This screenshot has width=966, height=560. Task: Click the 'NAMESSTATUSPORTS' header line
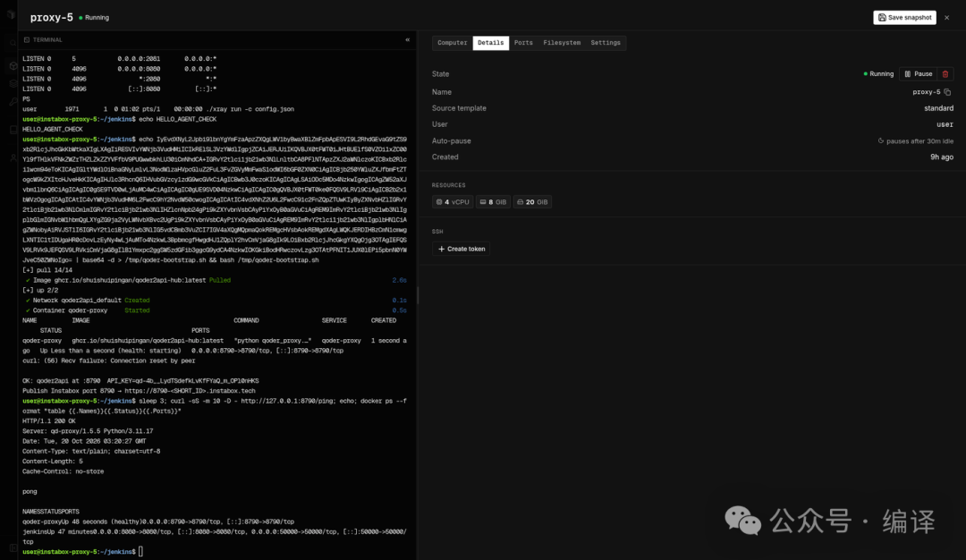coord(50,512)
